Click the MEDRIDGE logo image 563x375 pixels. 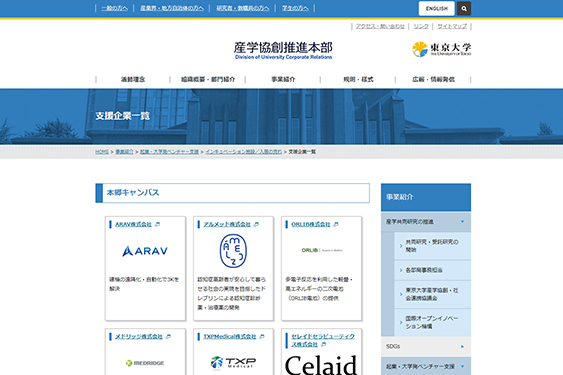[x=145, y=363]
